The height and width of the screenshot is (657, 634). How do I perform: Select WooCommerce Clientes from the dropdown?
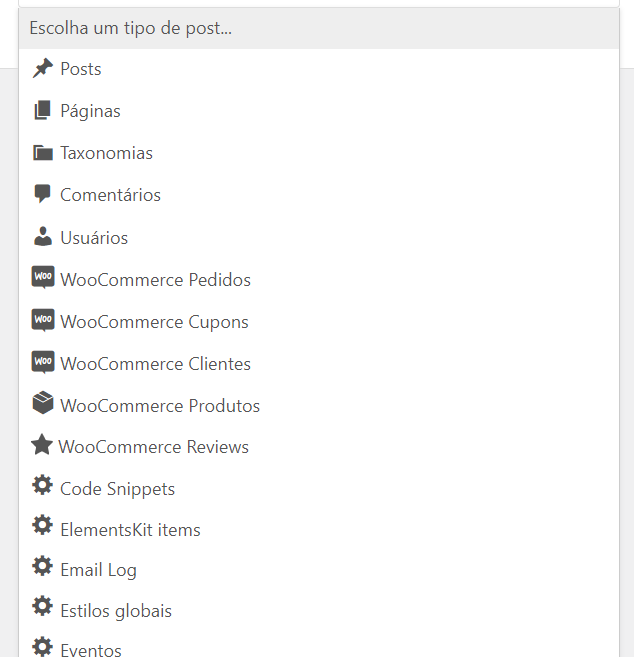[x=319, y=363]
